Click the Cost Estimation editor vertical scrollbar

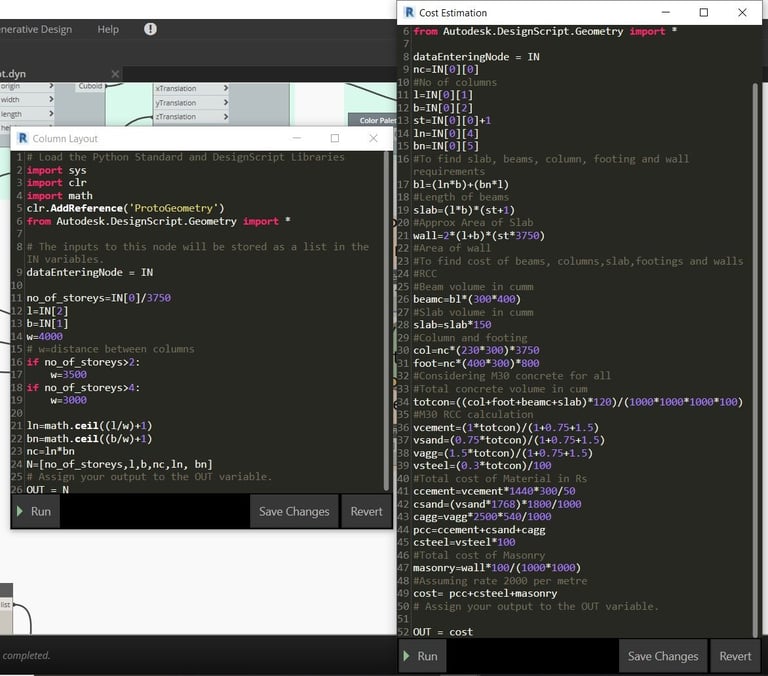(x=755, y=360)
